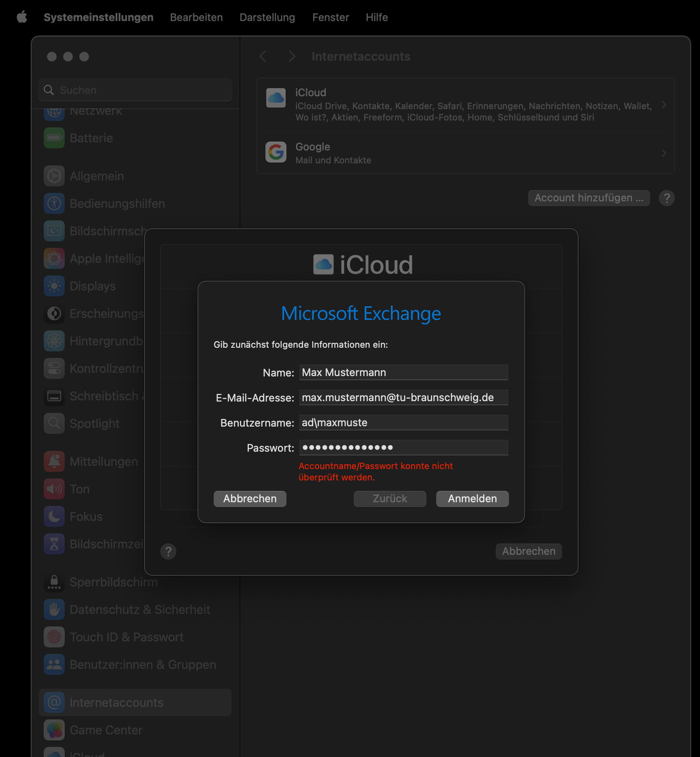Click Abbrechen in the provider sheet
The image size is (700, 757).
[529, 551]
